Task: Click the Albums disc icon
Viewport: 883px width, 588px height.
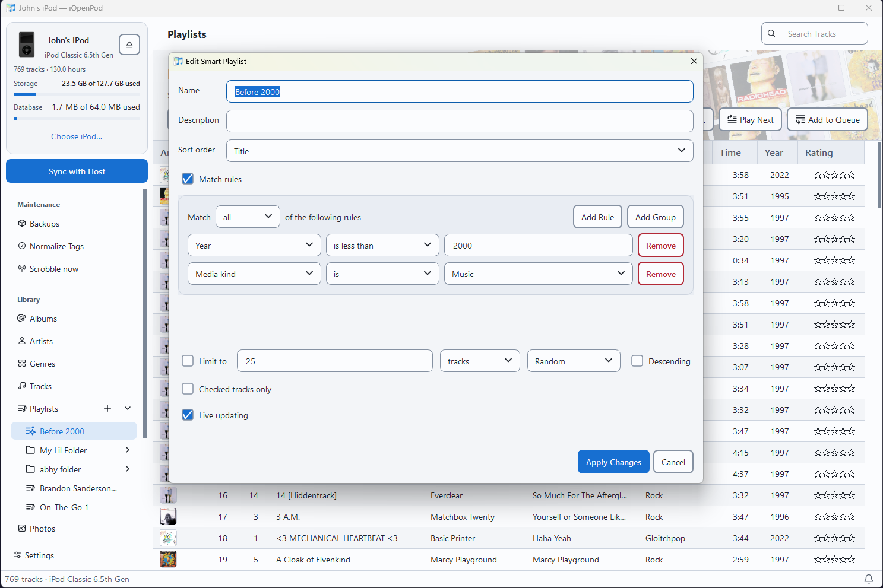Action: click(x=22, y=319)
